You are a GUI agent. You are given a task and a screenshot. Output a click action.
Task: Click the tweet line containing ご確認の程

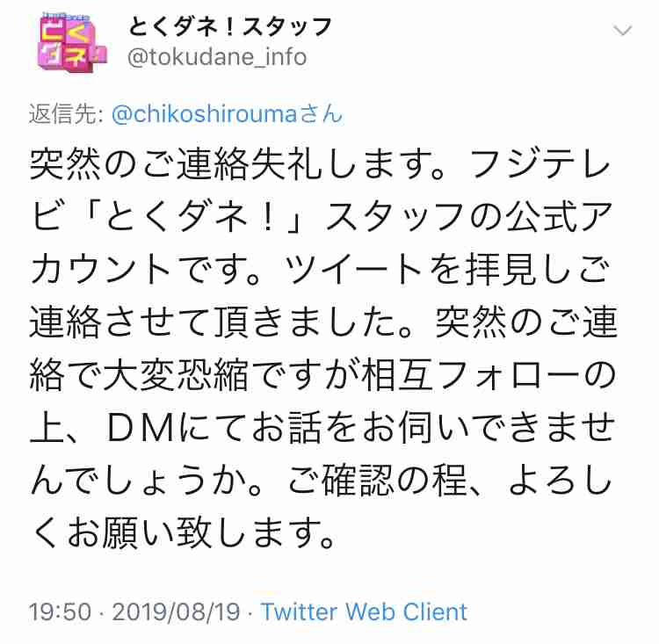(321, 480)
